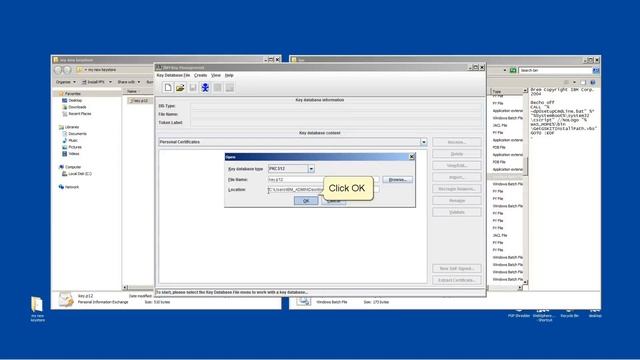640x360 pixels.
Task: Click the Recycle Bin desktop icon
Action: [569, 313]
